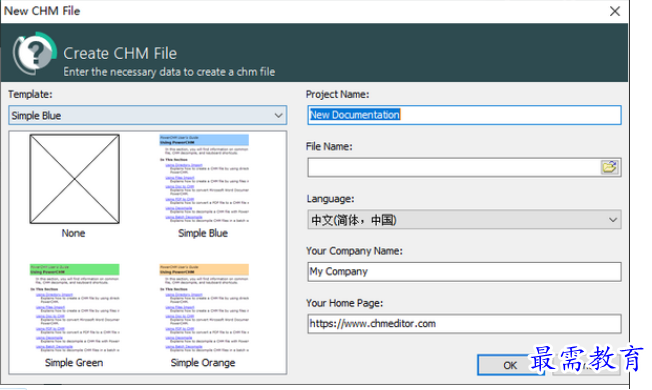Confirm with the OK button
Viewport: 652px width, 390px height.
(x=511, y=365)
